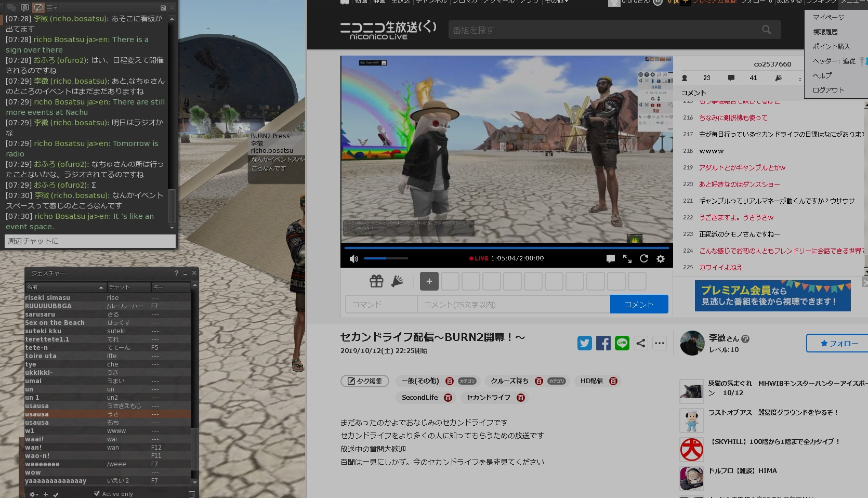
Task: Open the gear dropdown in gesture window
Action: [x=33, y=494]
